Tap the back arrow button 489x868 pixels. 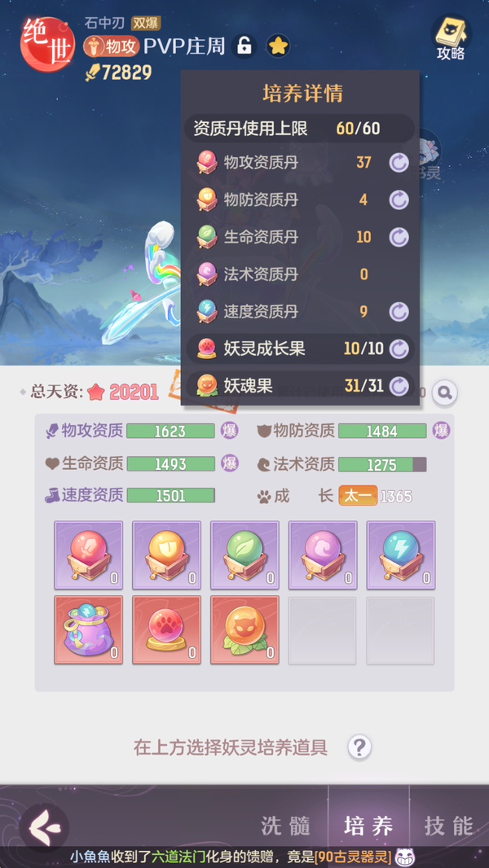[x=44, y=827]
